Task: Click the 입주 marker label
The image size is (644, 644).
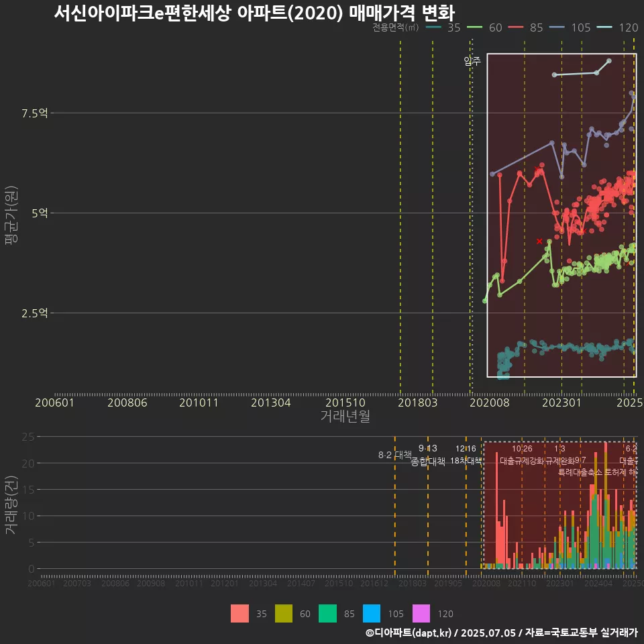Action: (x=472, y=61)
